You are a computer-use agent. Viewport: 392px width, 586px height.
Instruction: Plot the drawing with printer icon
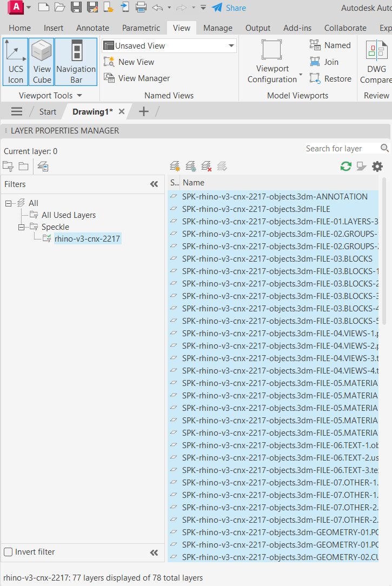click(141, 7)
